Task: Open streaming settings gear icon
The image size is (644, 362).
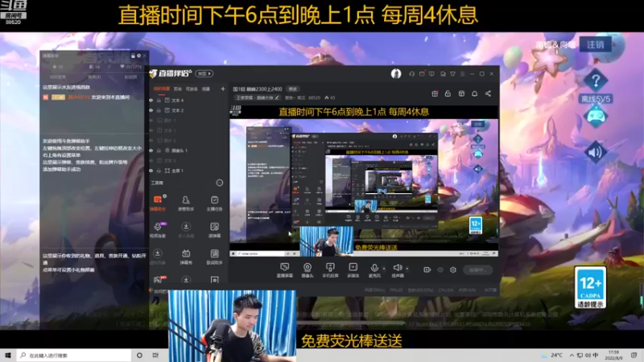Action: (x=453, y=269)
